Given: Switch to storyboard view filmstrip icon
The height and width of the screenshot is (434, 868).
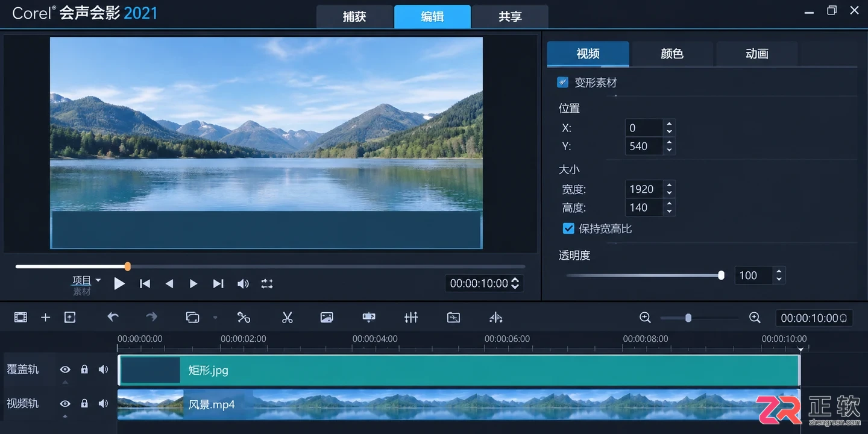Looking at the screenshot, I should click(20, 318).
